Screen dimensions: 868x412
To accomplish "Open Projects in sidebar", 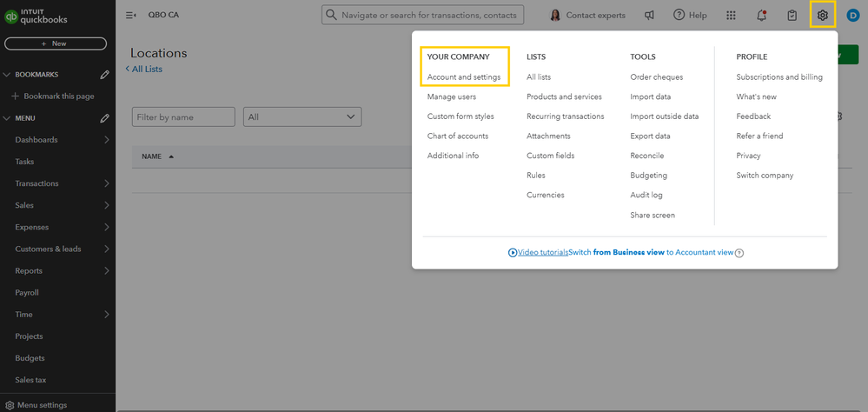I will coord(29,336).
